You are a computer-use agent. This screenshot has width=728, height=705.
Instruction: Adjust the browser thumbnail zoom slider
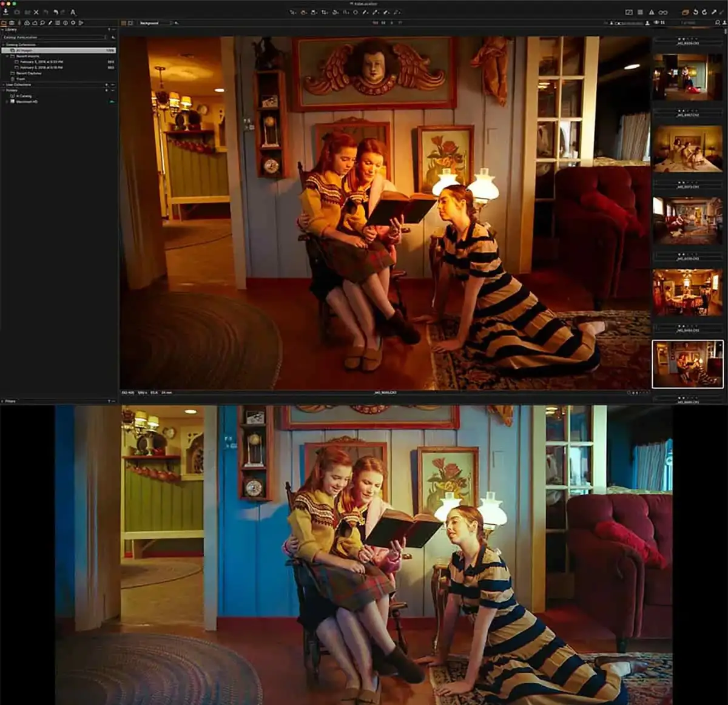click(x=629, y=23)
